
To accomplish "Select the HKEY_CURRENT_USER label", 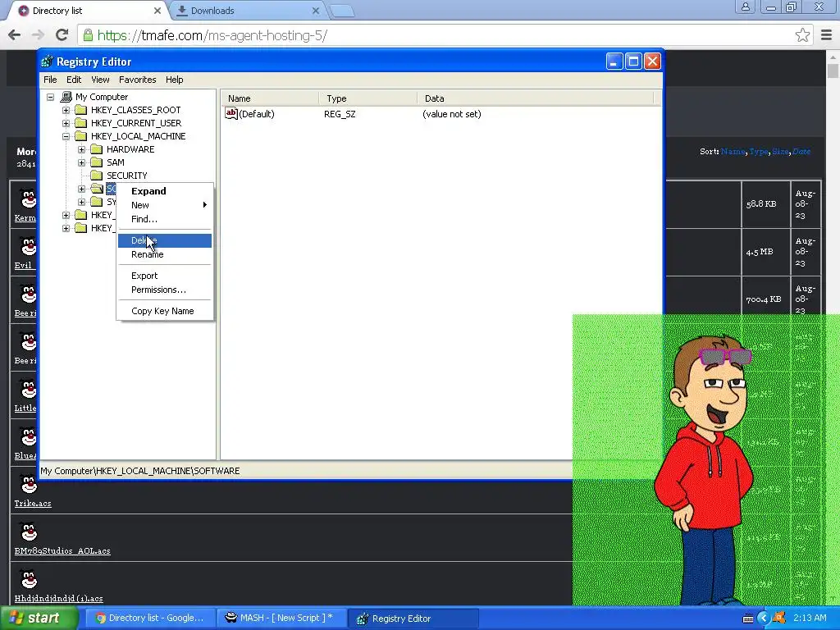I will pos(136,123).
